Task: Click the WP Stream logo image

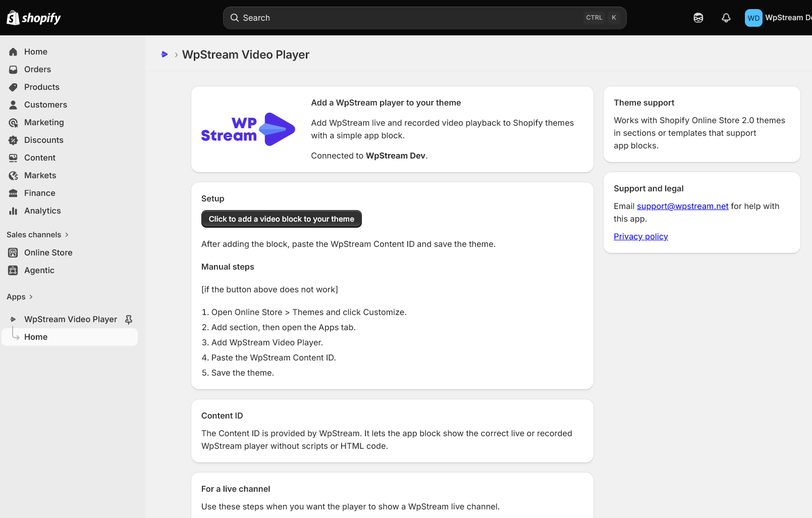Action: tap(248, 129)
